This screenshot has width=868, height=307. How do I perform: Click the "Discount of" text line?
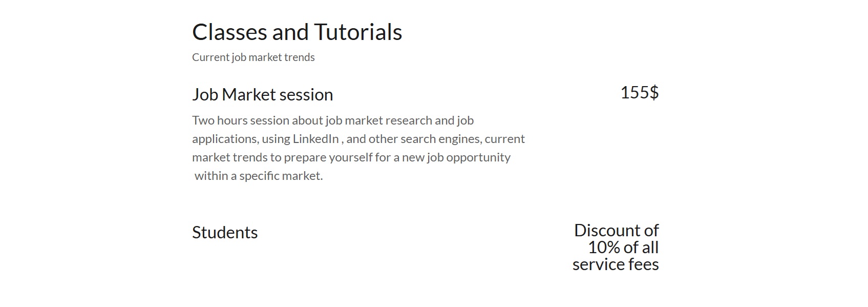[616, 231]
